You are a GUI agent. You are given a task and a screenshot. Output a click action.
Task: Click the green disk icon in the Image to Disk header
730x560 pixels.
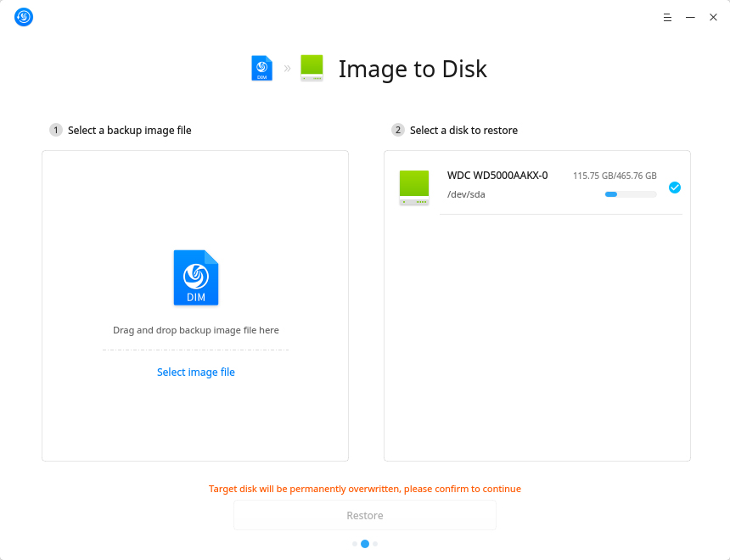pos(312,69)
